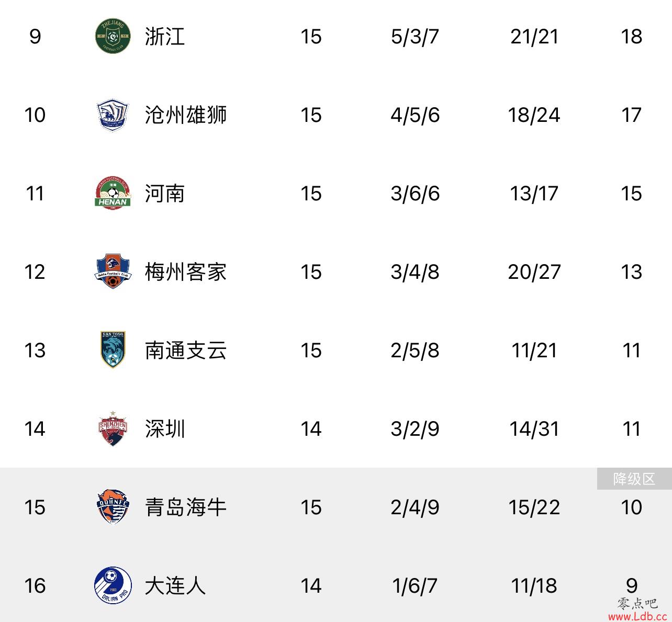Viewport: 672px width, 622px height.
Task: Click the 降级区 relegation zone label
Action: pyautogui.click(x=634, y=479)
